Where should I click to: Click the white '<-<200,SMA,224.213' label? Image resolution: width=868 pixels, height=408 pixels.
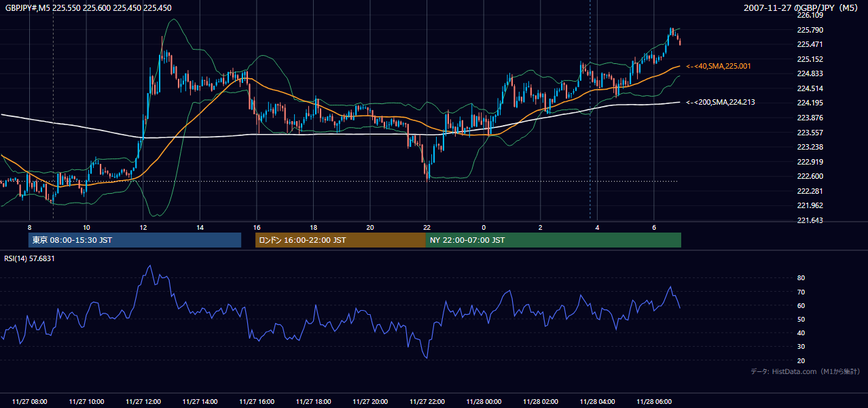click(x=721, y=102)
